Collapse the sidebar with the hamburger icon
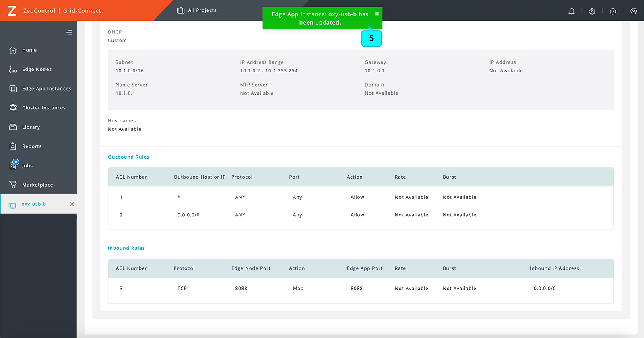Screen dimensions: 644x338 [x=69, y=32]
